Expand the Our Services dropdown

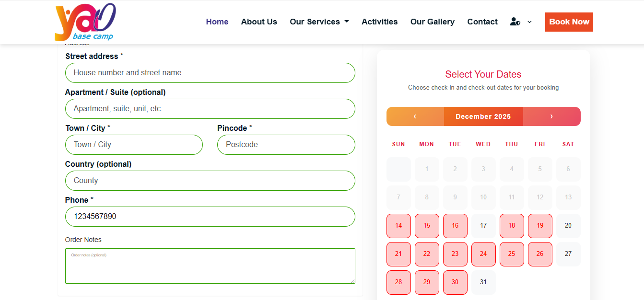pyautogui.click(x=319, y=22)
